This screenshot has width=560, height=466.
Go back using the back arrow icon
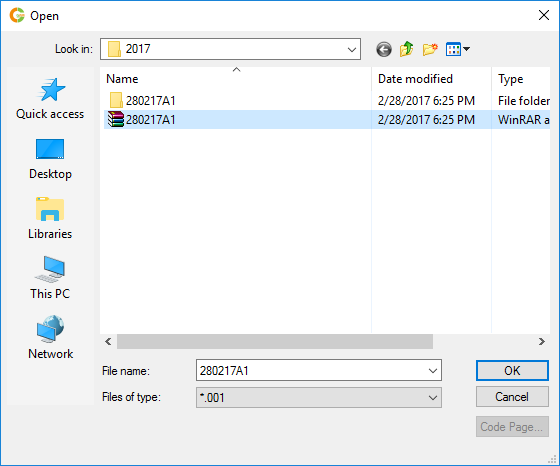[x=384, y=49]
